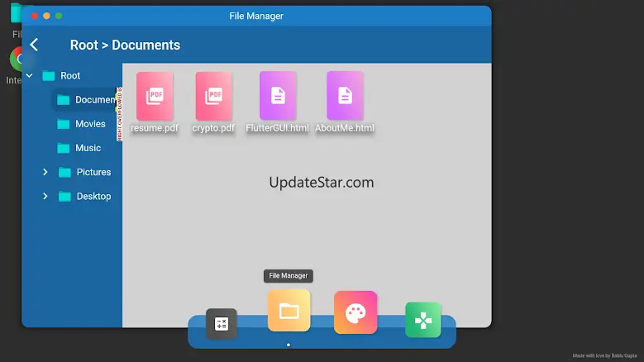Launch the green gamepad dock icon

(x=423, y=320)
